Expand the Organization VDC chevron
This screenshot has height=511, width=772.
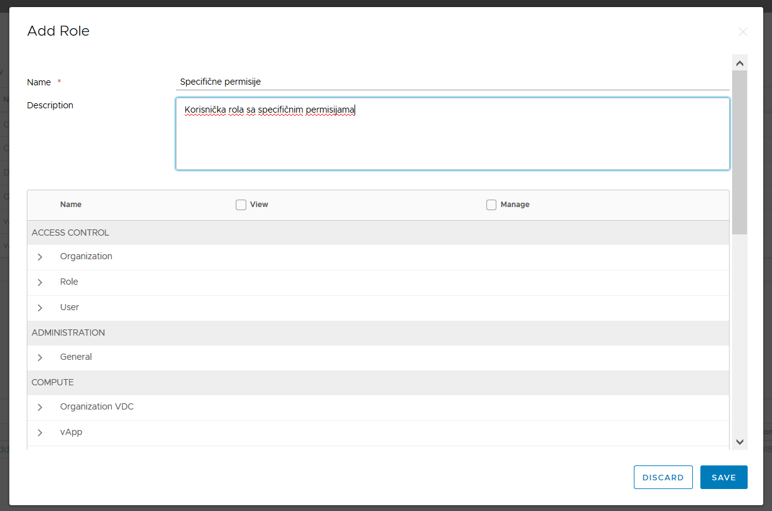point(40,407)
